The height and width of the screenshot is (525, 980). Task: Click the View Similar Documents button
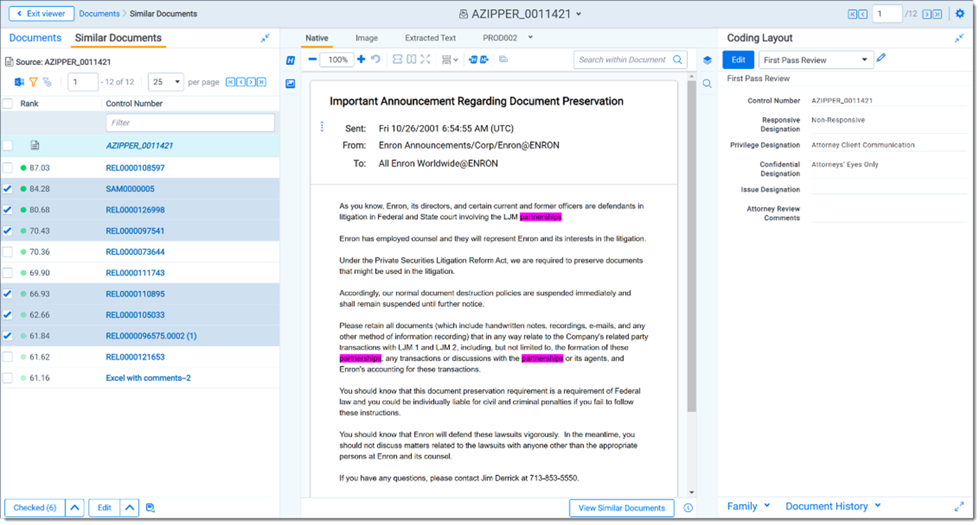pos(621,508)
